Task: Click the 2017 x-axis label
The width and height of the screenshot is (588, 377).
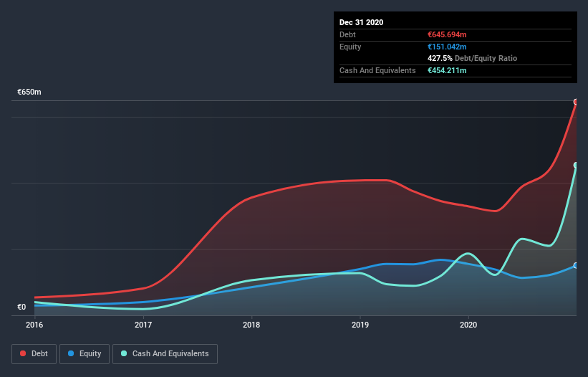Action: coord(143,325)
